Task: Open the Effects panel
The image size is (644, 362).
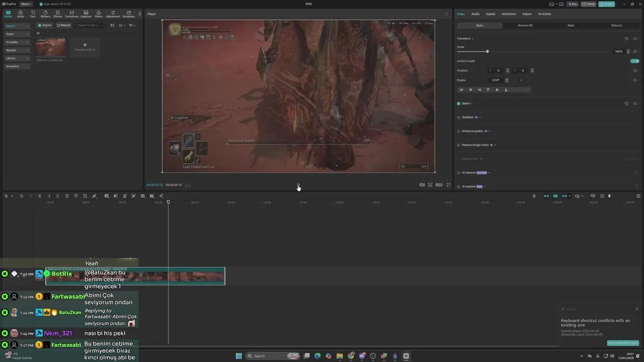Action: pos(58,14)
